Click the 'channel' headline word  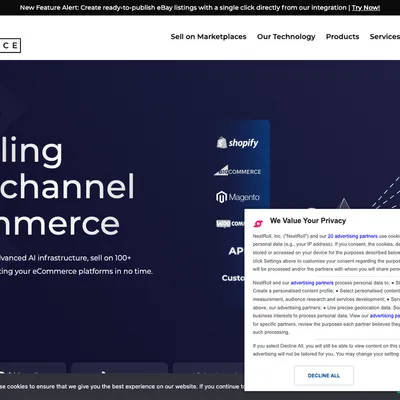point(67,186)
